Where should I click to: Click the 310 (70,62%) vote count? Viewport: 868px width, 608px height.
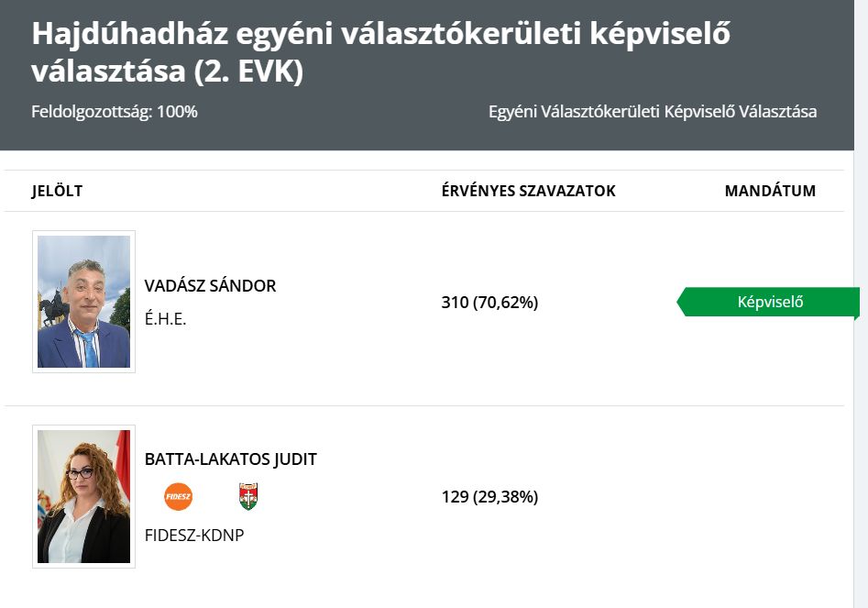coord(489,303)
